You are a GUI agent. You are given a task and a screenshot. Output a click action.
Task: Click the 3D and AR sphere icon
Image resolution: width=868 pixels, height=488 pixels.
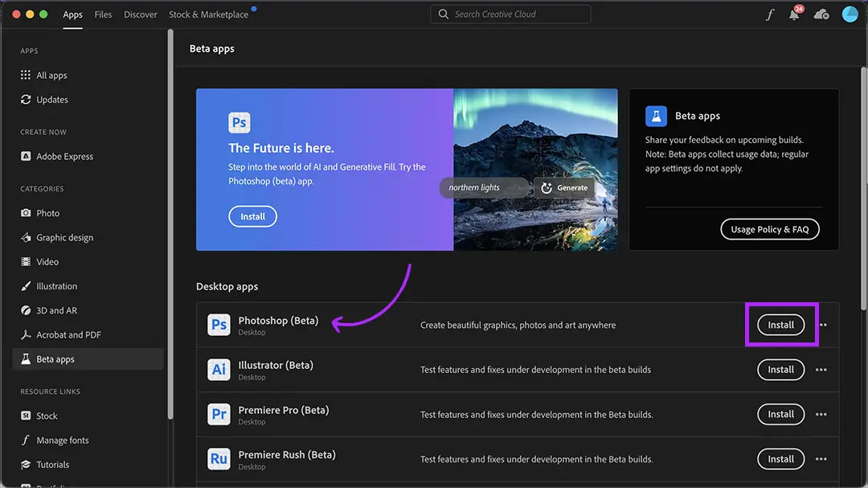[x=26, y=310]
